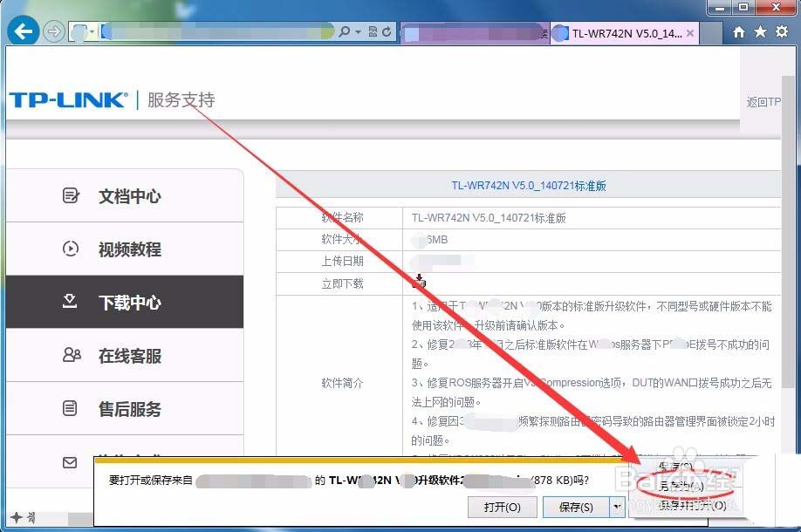This screenshot has width=801, height=532.
Task: Click the TP-LINK logo
Action: 68,99
